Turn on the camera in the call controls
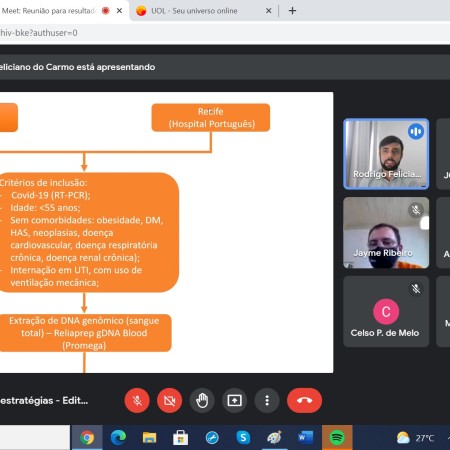 (169, 400)
